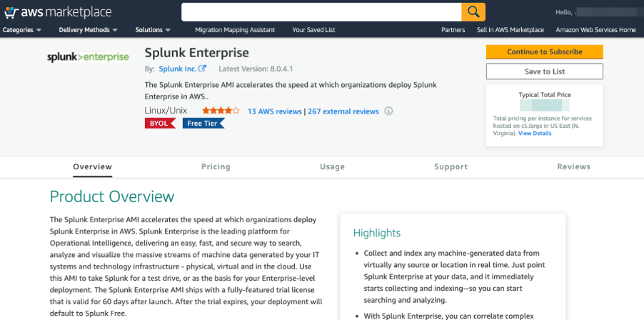Open the Solutions dropdown menu

[153, 30]
